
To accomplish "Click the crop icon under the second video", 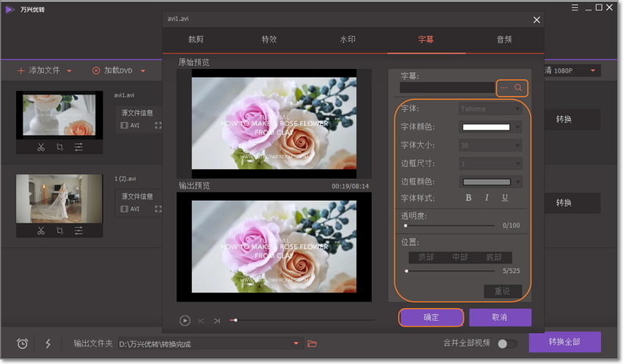I will pos(60,231).
